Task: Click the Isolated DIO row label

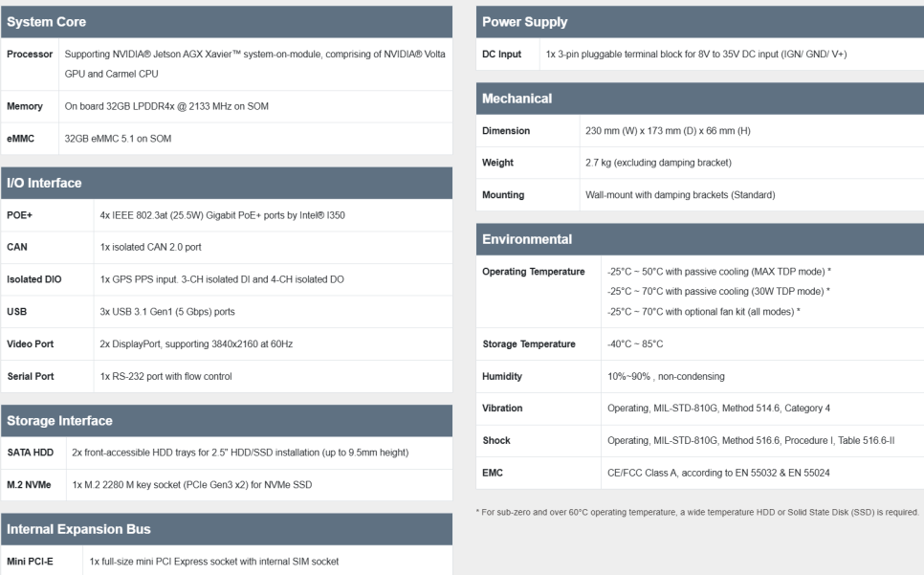Action: (x=32, y=279)
